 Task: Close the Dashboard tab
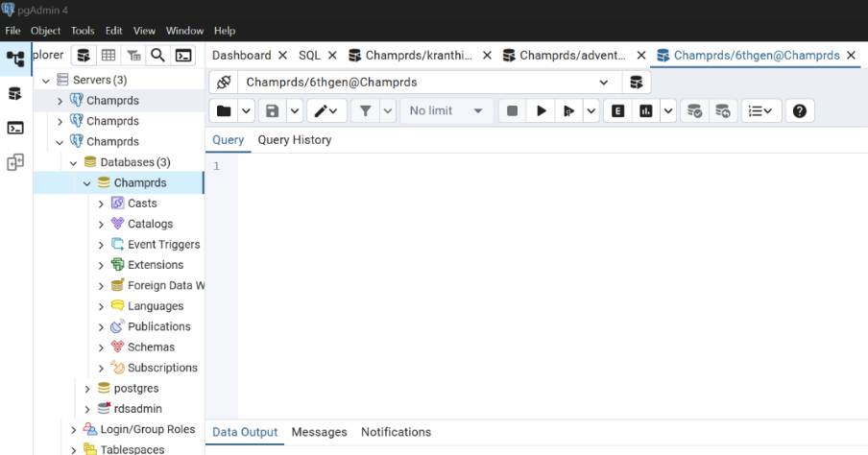pos(282,56)
